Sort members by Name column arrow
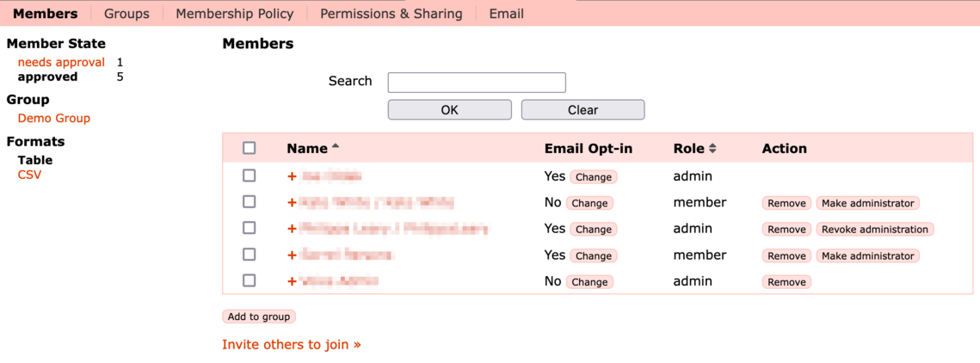 [336, 147]
